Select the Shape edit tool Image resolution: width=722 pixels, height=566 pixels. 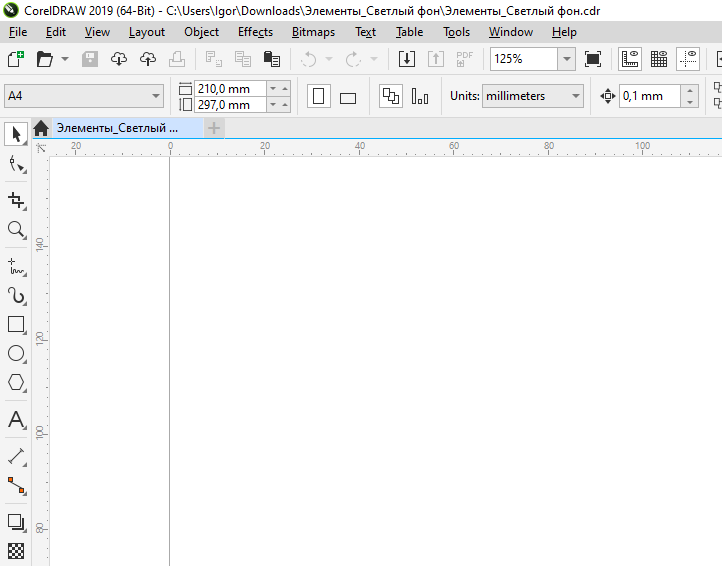click(x=16, y=164)
